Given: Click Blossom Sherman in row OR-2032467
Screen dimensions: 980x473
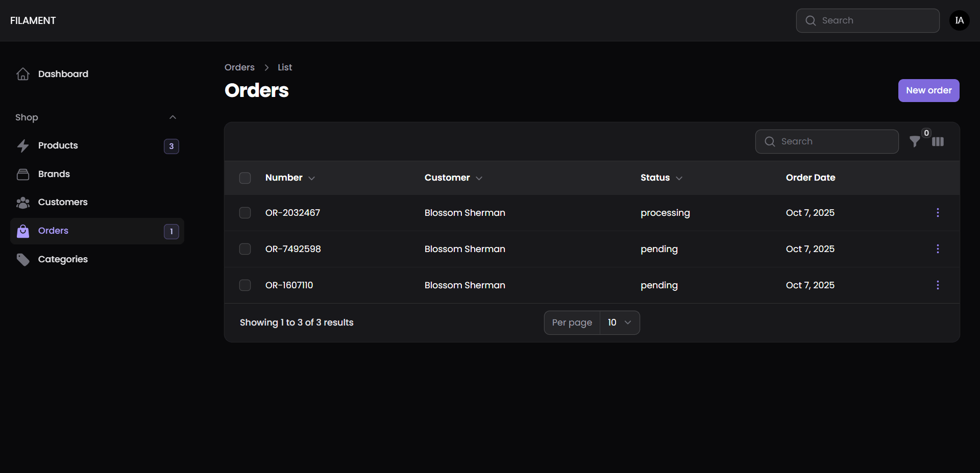Looking at the screenshot, I should coord(465,213).
